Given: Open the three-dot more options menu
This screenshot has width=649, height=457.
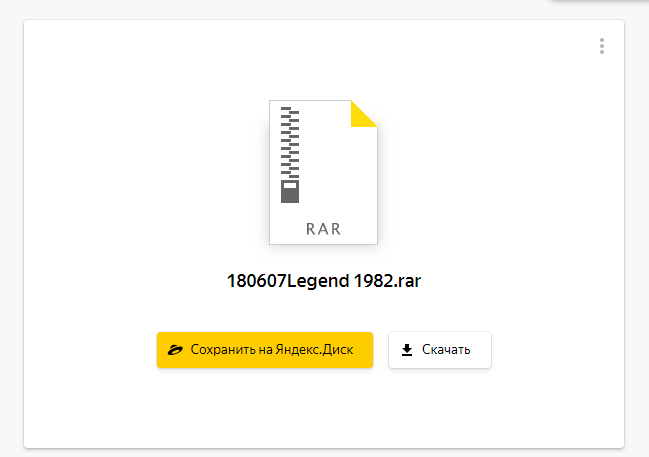Looking at the screenshot, I should pyautogui.click(x=601, y=46).
